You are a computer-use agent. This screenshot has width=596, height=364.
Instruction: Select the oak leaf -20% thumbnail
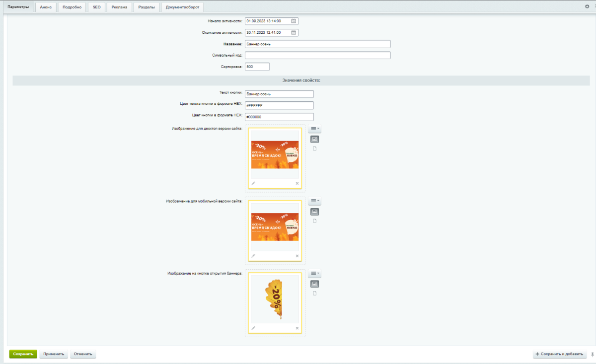[x=275, y=299]
